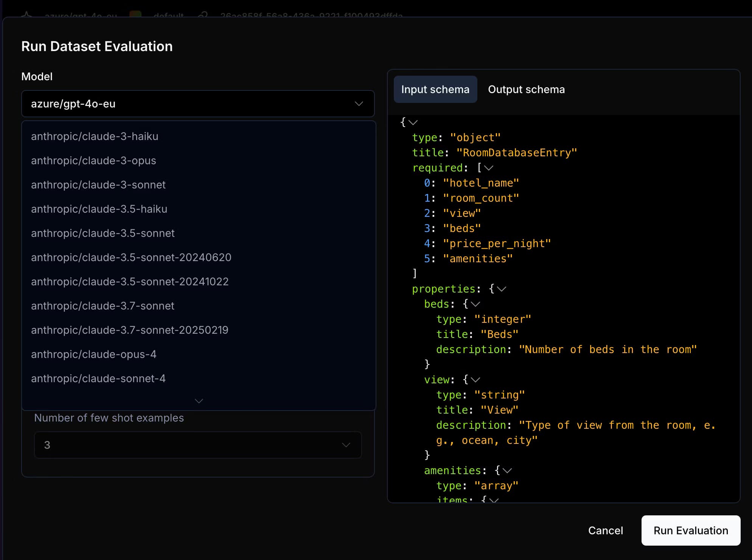Select anthropic/claude-3.7-sonnet from the model list
The width and height of the screenshot is (752, 560).
[103, 306]
